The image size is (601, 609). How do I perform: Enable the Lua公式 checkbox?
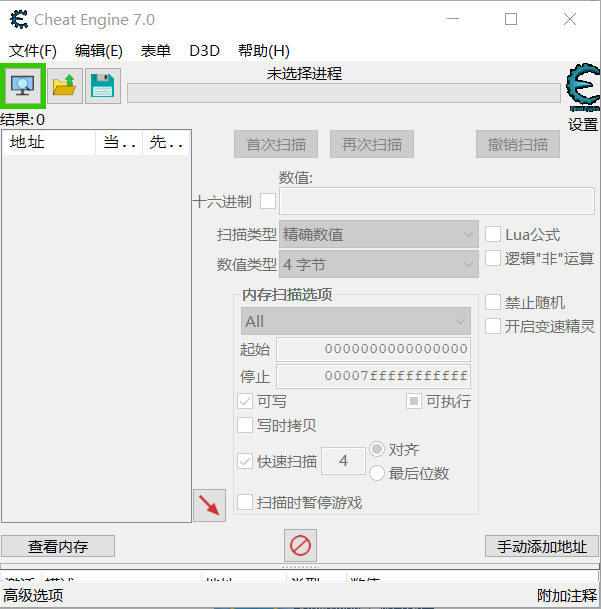[493, 234]
